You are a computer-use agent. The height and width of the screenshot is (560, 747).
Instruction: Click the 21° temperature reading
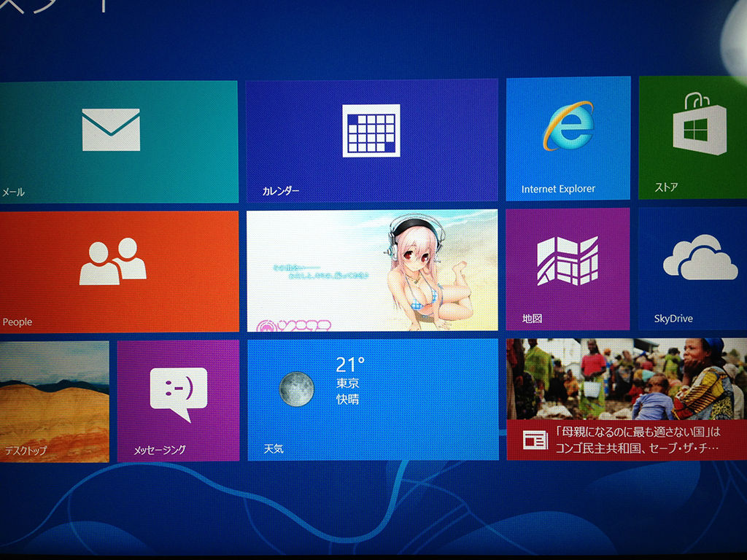pos(350,365)
